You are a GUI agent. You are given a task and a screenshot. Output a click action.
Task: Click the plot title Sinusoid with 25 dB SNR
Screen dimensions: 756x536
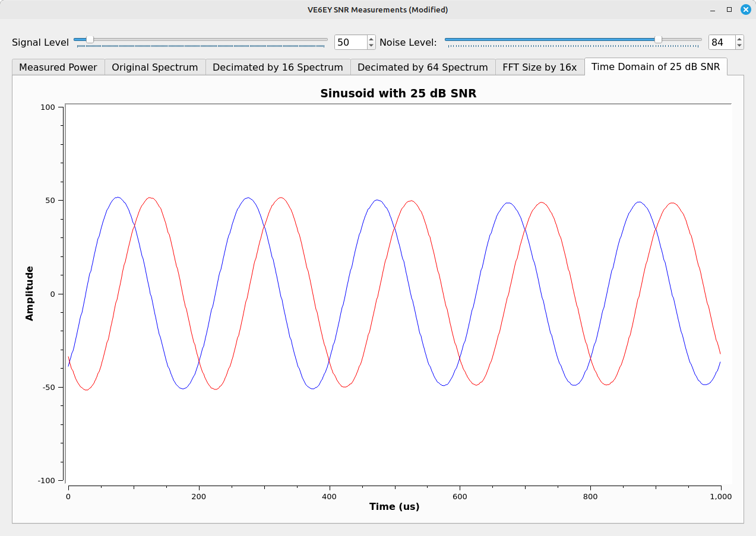(398, 93)
